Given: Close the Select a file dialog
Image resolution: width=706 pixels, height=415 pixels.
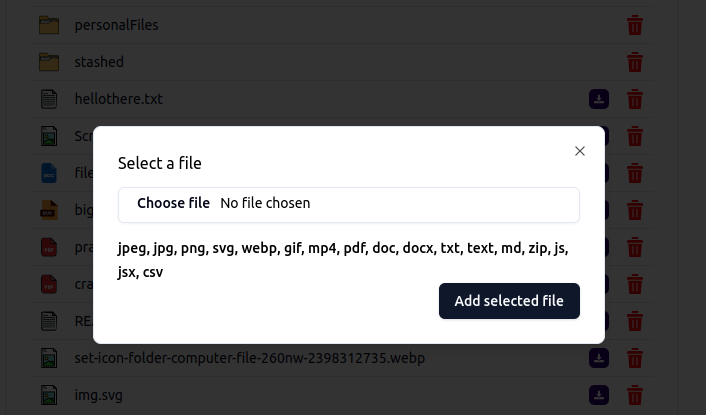Looking at the screenshot, I should (x=580, y=151).
